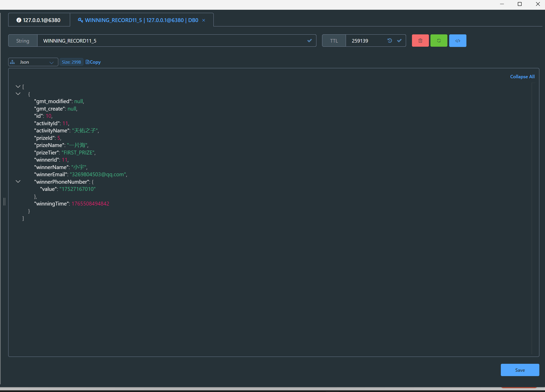Click the TTL persist history icon

390,41
